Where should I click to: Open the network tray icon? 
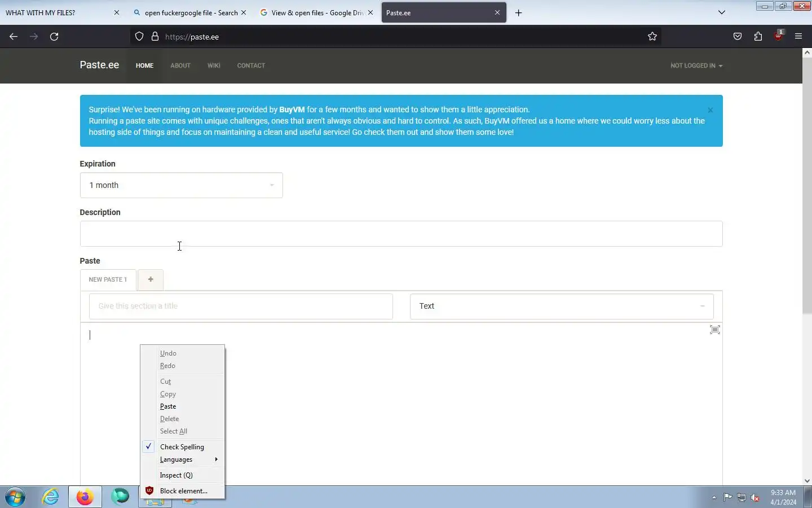click(742, 497)
